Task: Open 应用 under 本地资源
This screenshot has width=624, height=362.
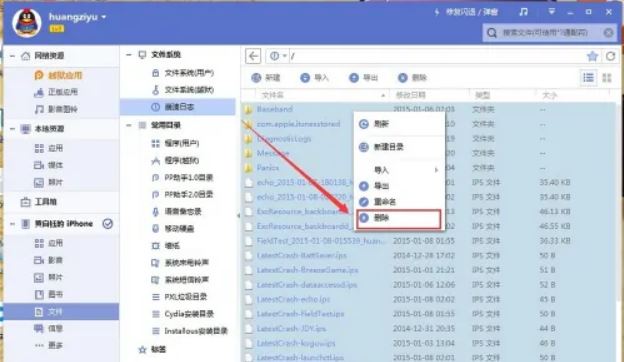Action: 49,148
